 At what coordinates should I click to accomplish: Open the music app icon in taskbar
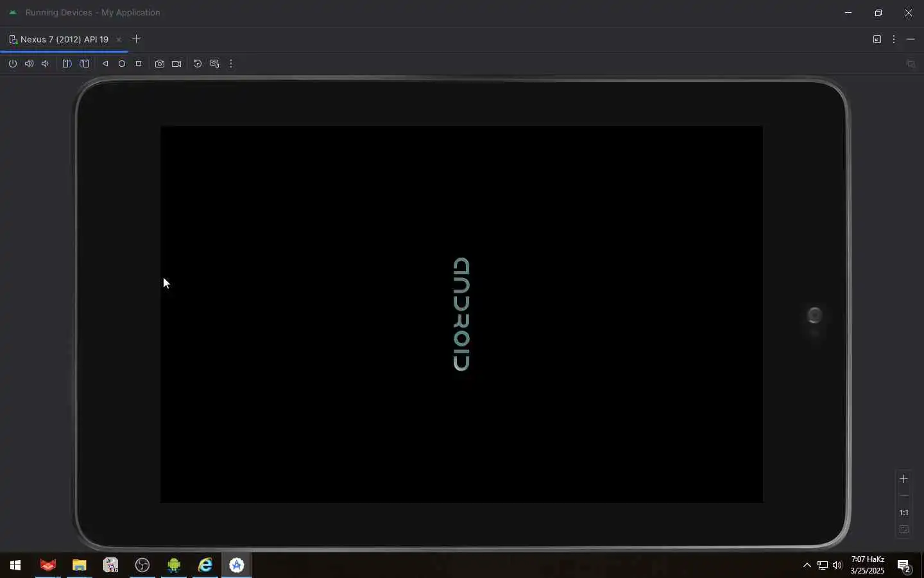click(111, 565)
